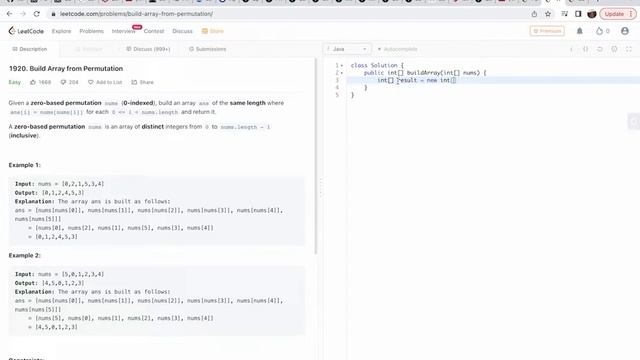Open the Store link

click(213, 31)
